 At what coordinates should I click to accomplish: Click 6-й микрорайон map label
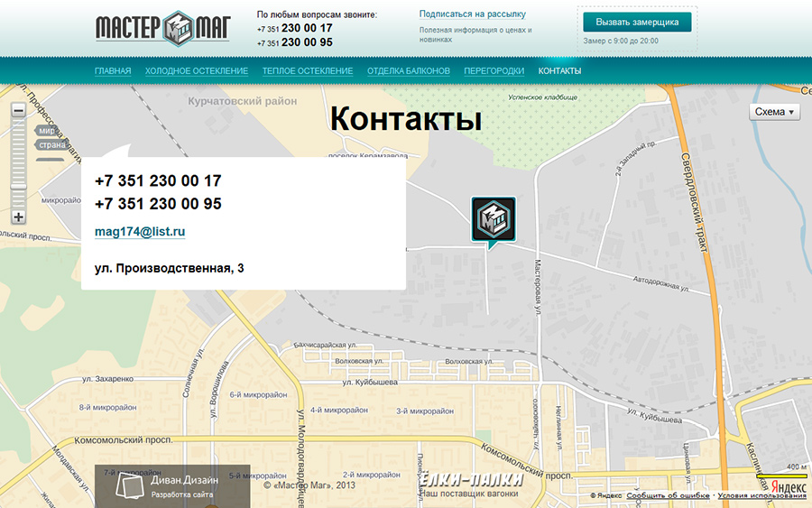(258, 394)
